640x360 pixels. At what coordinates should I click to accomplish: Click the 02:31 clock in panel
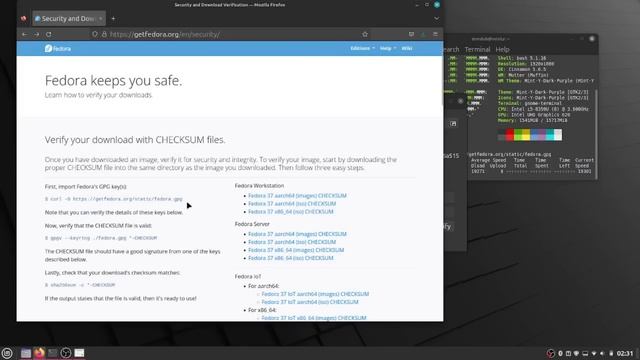[x=625, y=353]
